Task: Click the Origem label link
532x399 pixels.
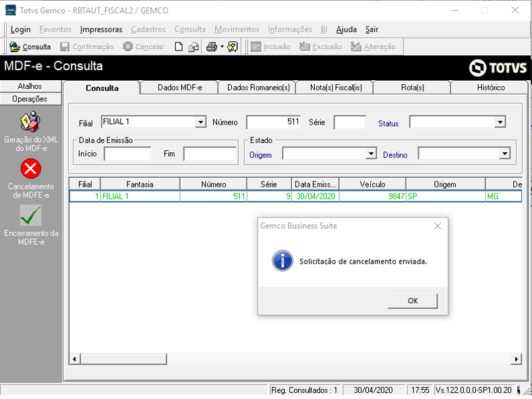Action: [260, 155]
